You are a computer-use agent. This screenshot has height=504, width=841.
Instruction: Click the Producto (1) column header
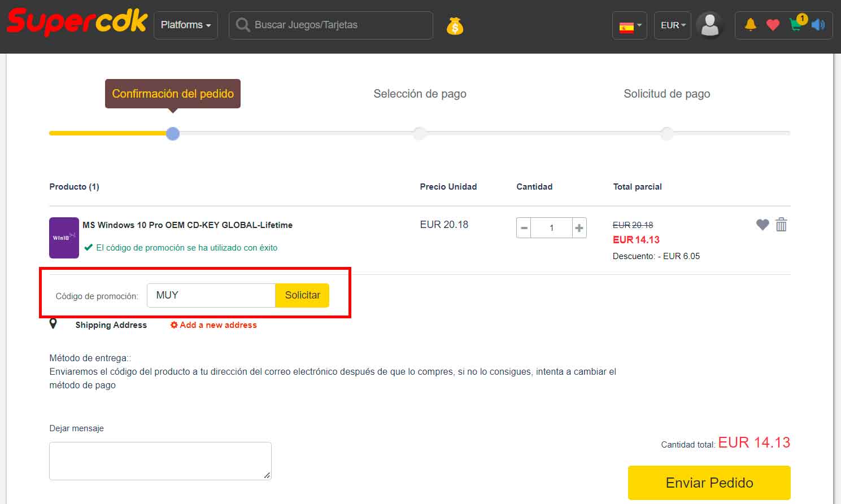click(74, 187)
